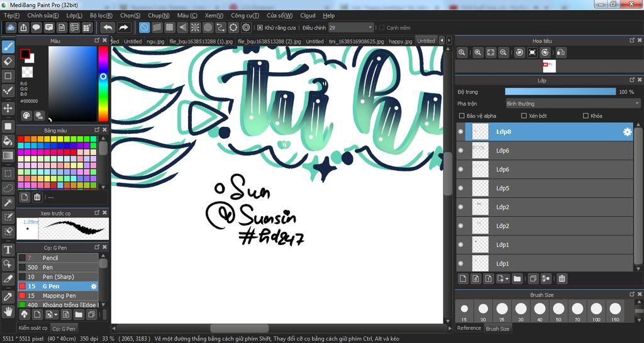Choose the Text tool
The width and height of the screenshot is (644, 343).
coord(8,249)
